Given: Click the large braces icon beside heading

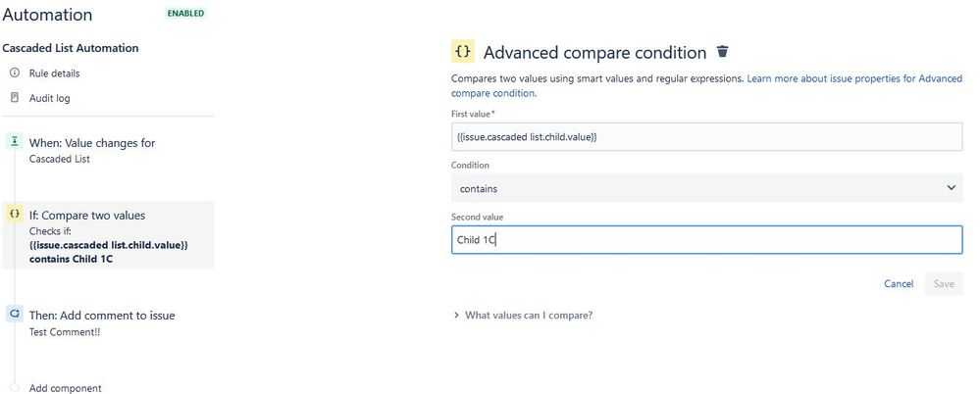Looking at the screenshot, I should pyautogui.click(x=462, y=52).
